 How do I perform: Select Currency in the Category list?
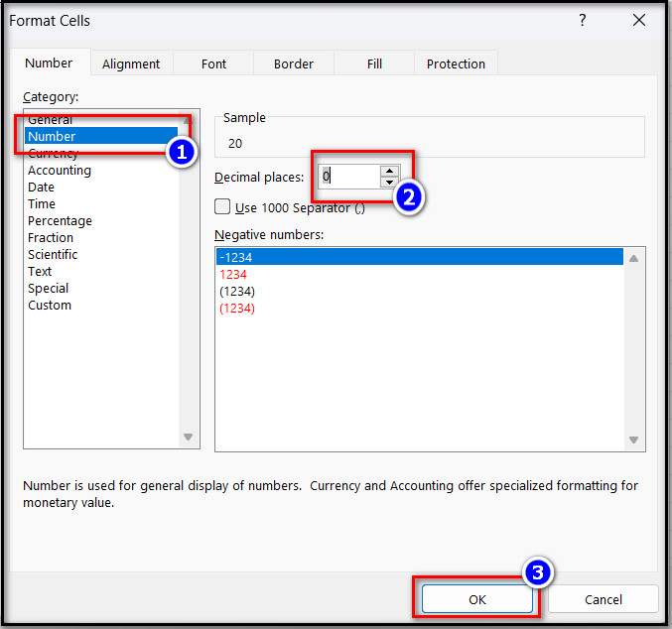54,154
